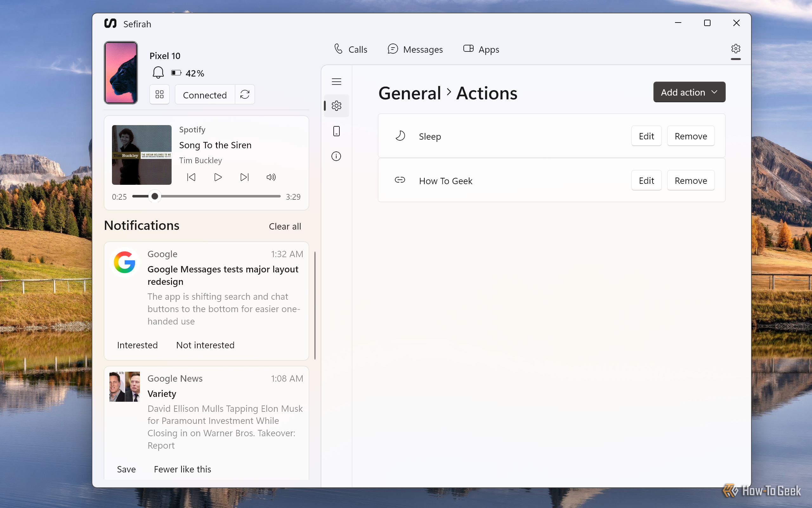Click the 3:29 song duration
The width and height of the screenshot is (812, 508).
(x=293, y=197)
